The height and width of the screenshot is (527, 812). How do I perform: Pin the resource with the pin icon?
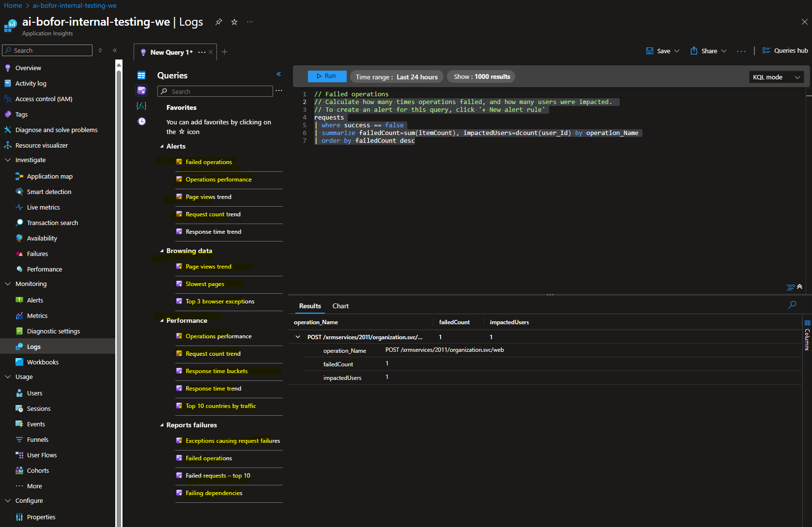(x=219, y=22)
